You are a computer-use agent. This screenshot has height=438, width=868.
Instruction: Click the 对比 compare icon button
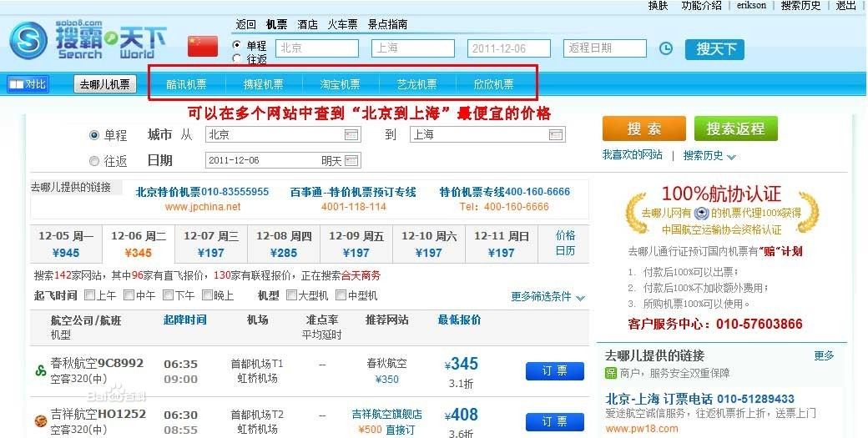[28, 84]
